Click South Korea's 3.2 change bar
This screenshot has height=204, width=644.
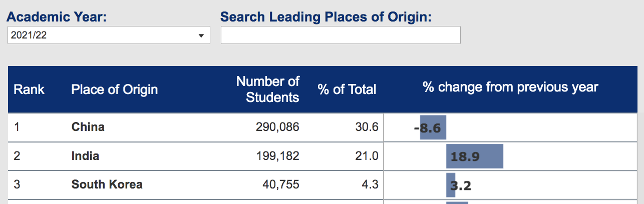click(451, 185)
